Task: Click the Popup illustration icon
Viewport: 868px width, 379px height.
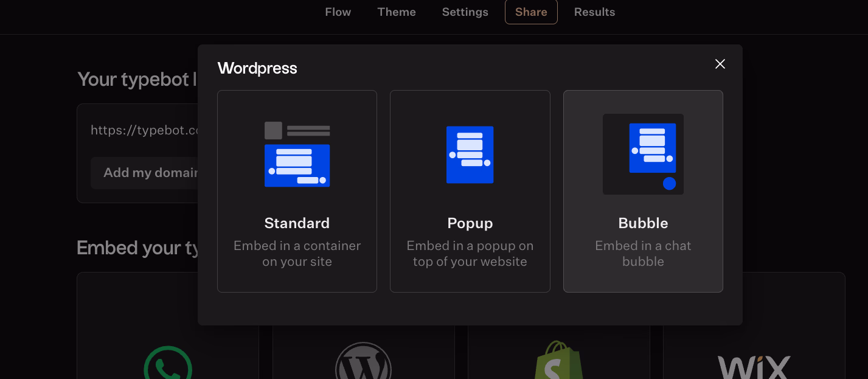Action: pos(470,155)
